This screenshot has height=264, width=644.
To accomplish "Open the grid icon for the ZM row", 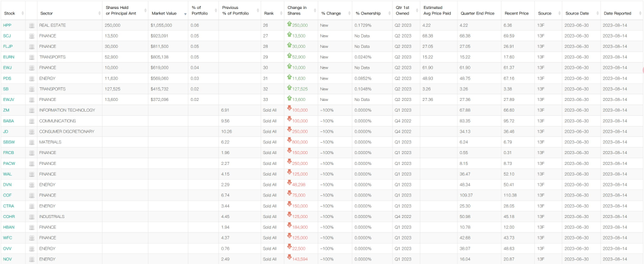I will click(32, 110).
